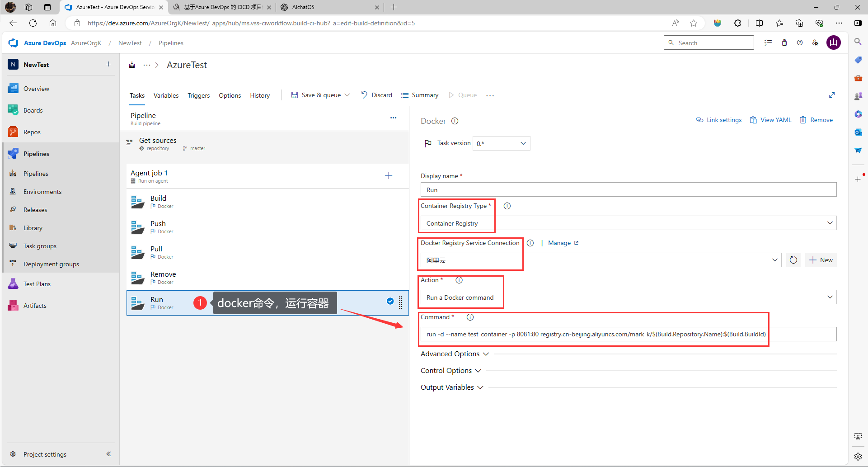Viewport: 868px width, 467px height.
Task: Open toolbar more actions ellipsis
Action: tap(490, 95)
